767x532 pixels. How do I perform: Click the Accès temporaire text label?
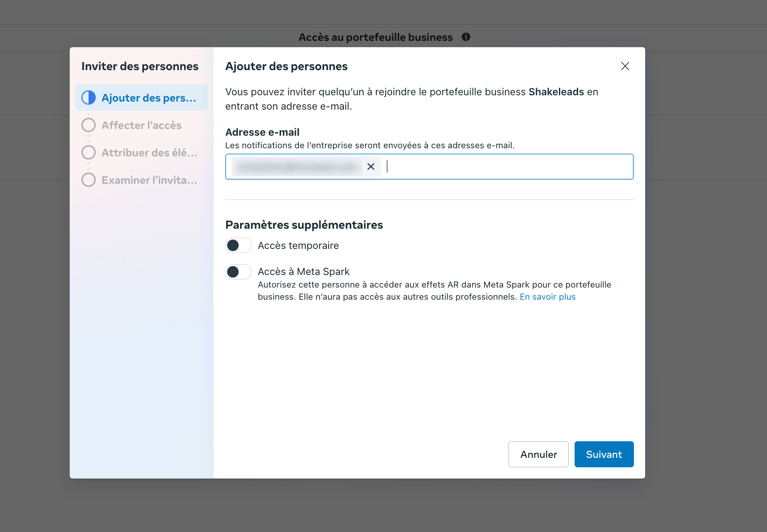pyautogui.click(x=298, y=245)
